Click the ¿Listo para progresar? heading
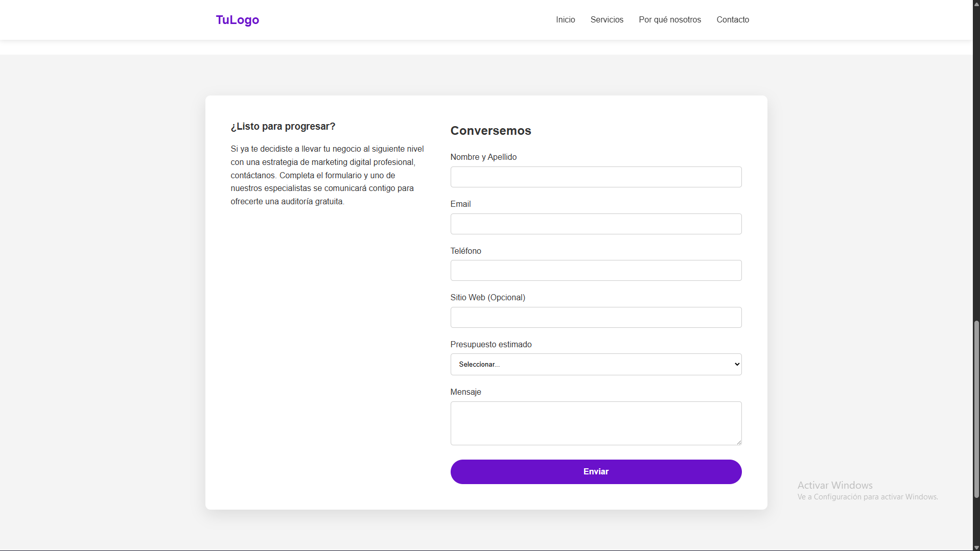Image resolution: width=980 pixels, height=551 pixels. coord(283,127)
